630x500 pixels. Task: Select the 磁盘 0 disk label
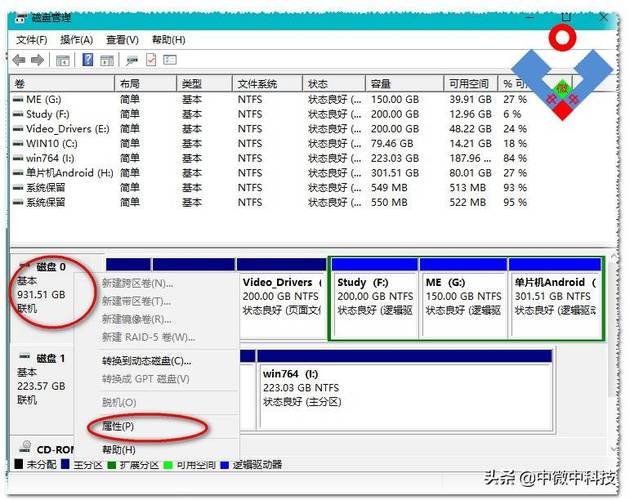[50, 266]
